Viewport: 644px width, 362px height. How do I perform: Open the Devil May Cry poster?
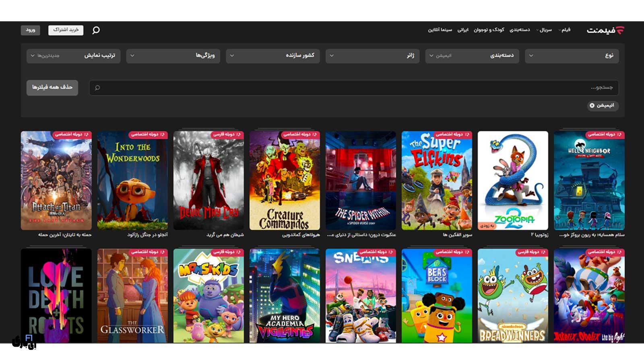[208, 180]
